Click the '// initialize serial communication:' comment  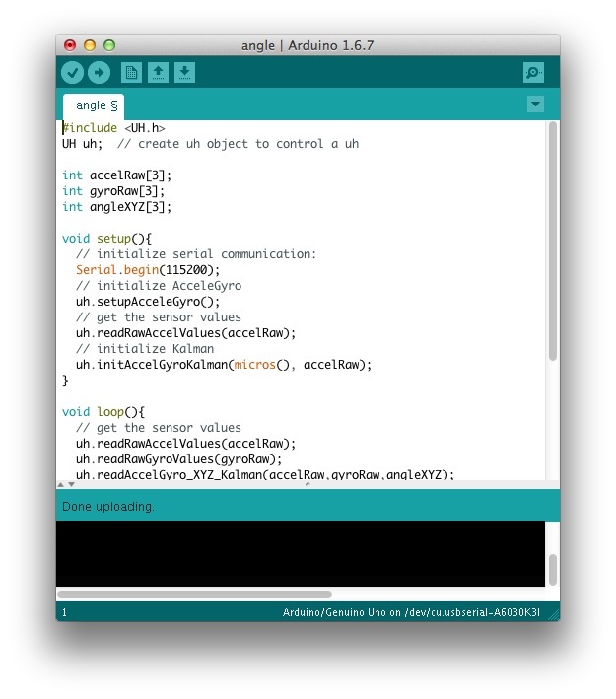coord(196,254)
